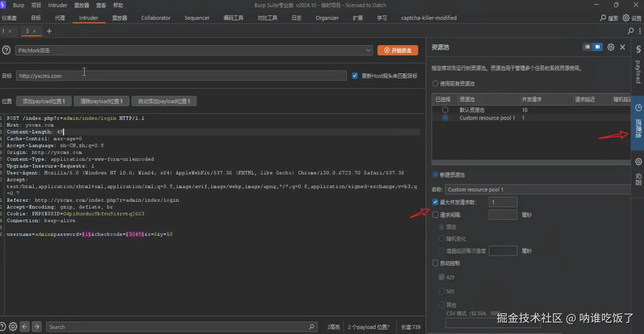Click the bottom-left help question icon
The width and height of the screenshot is (644, 334).
point(3,326)
